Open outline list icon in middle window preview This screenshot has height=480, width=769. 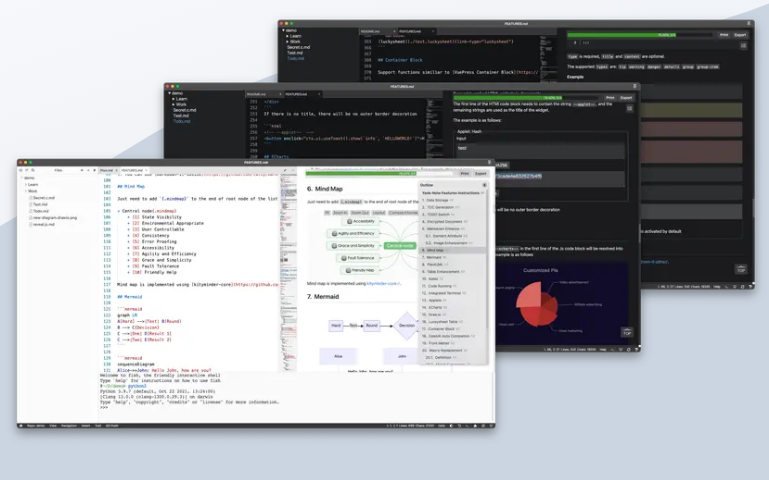tap(629, 108)
